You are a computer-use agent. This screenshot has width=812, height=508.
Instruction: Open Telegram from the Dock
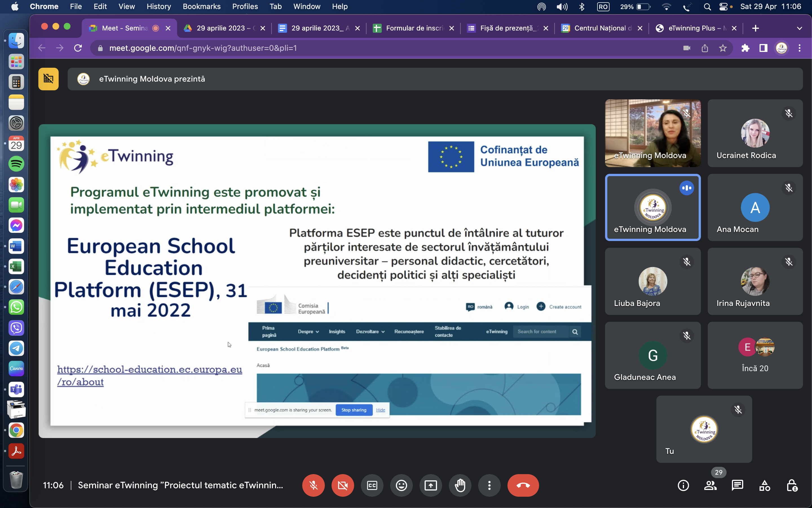tap(16, 348)
